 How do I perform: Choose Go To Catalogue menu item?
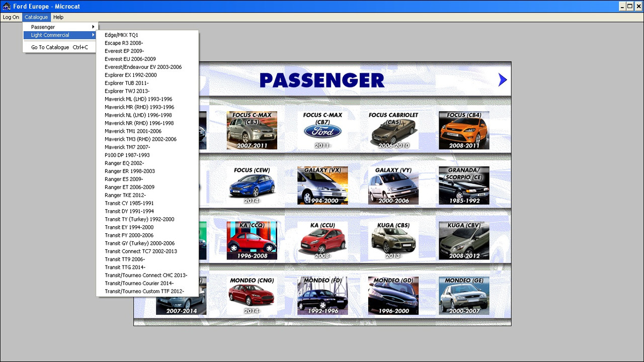pos(60,47)
